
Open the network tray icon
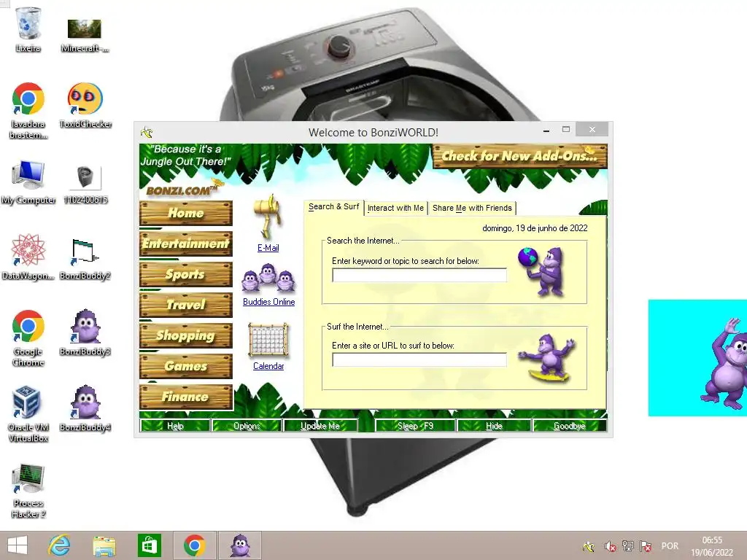click(x=628, y=545)
